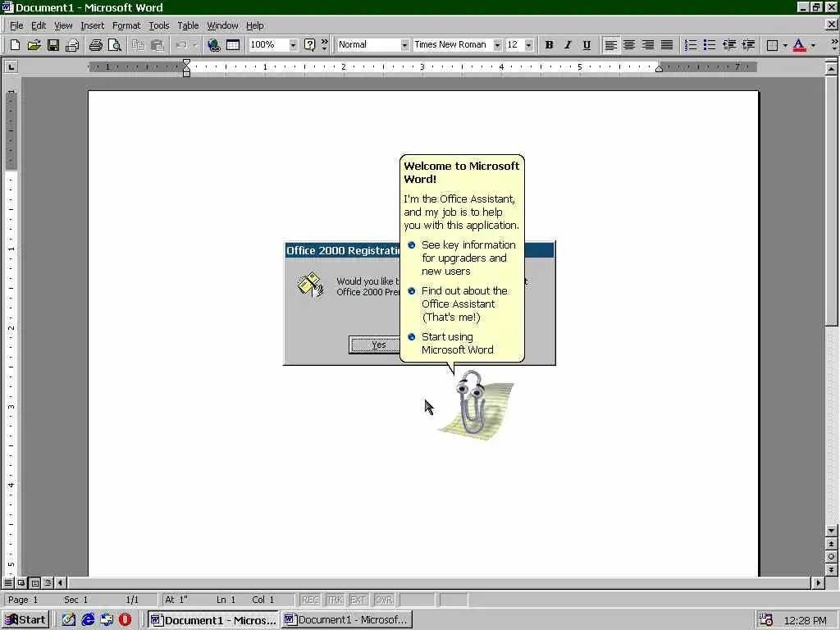Center the paragraph text

tap(629, 45)
